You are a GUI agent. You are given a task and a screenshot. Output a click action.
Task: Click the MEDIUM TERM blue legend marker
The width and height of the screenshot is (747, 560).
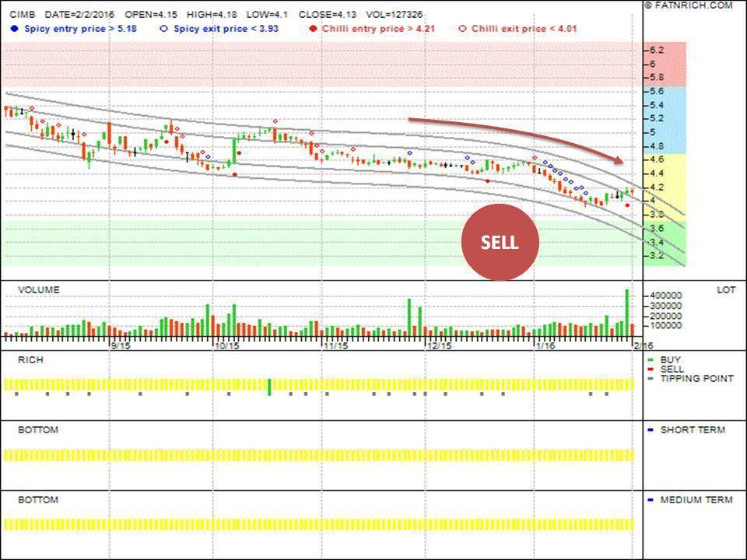click(x=651, y=500)
